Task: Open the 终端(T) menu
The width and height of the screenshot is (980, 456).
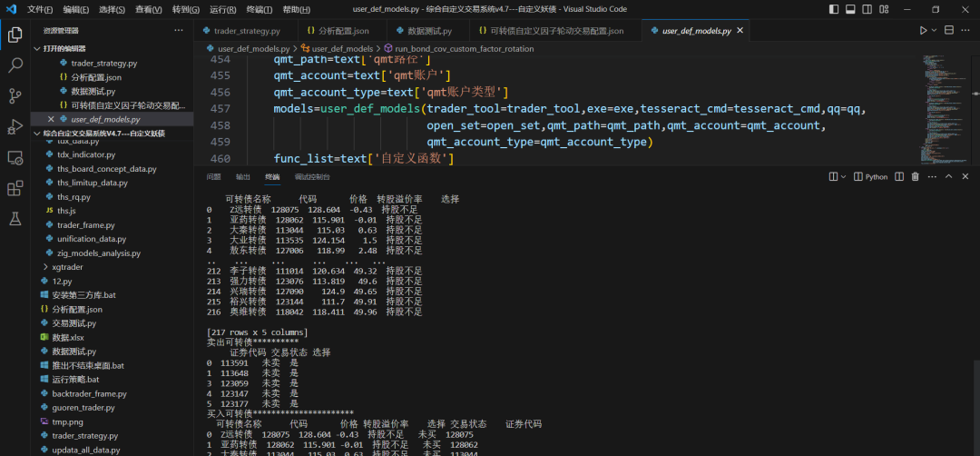Action: [260, 9]
